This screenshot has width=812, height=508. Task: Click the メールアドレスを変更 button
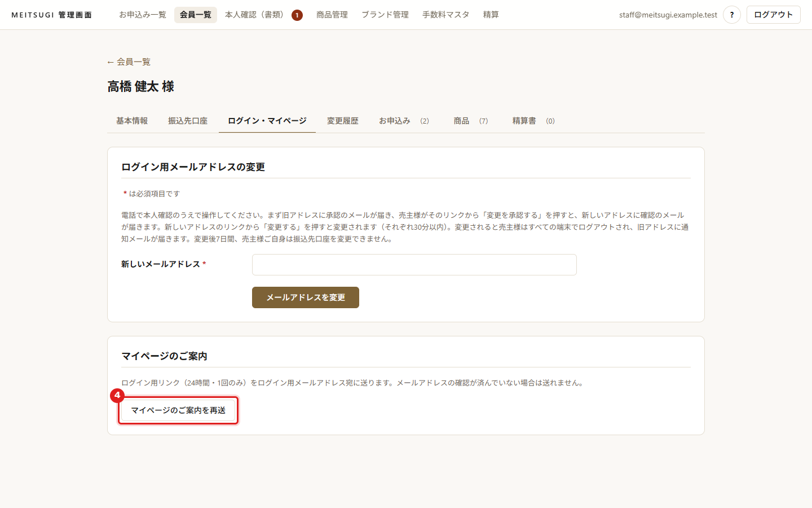coord(306,297)
